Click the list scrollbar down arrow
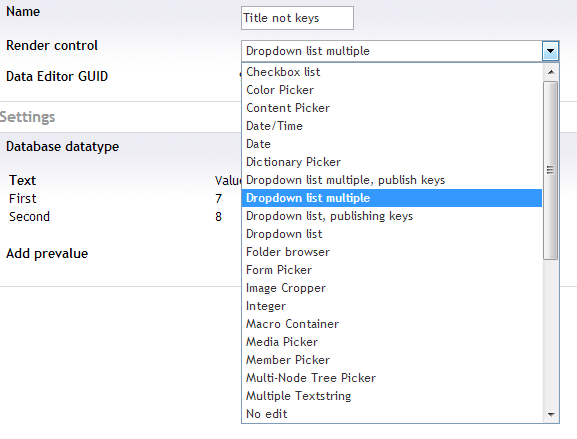The width and height of the screenshot is (577, 439). tap(551, 415)
